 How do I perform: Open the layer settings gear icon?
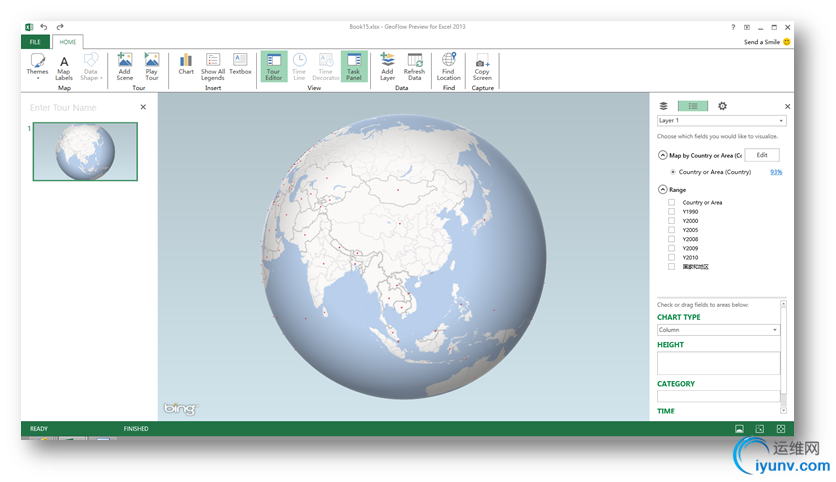[x=722, y=106]
